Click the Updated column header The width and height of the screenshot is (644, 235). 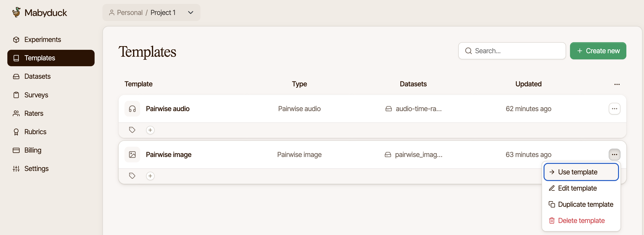click(x=528, y=84)
